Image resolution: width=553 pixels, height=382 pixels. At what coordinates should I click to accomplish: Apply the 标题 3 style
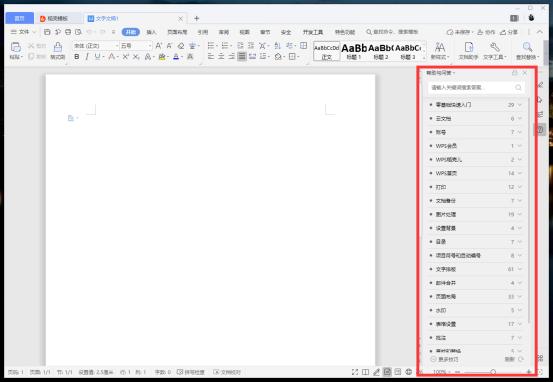(408, 51)
